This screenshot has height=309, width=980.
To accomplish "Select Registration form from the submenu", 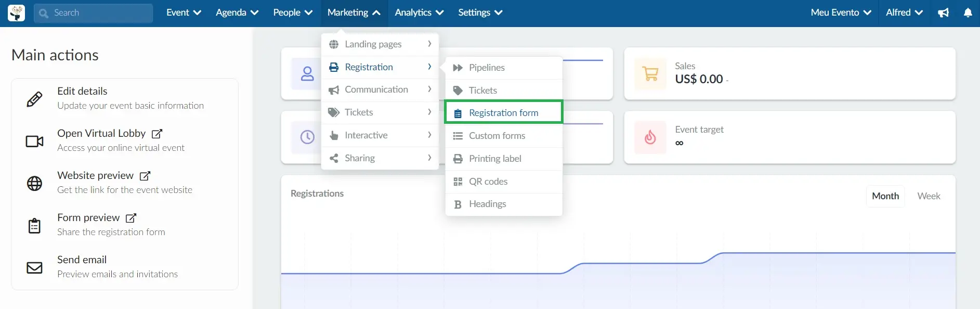I will tap(504, 112).
